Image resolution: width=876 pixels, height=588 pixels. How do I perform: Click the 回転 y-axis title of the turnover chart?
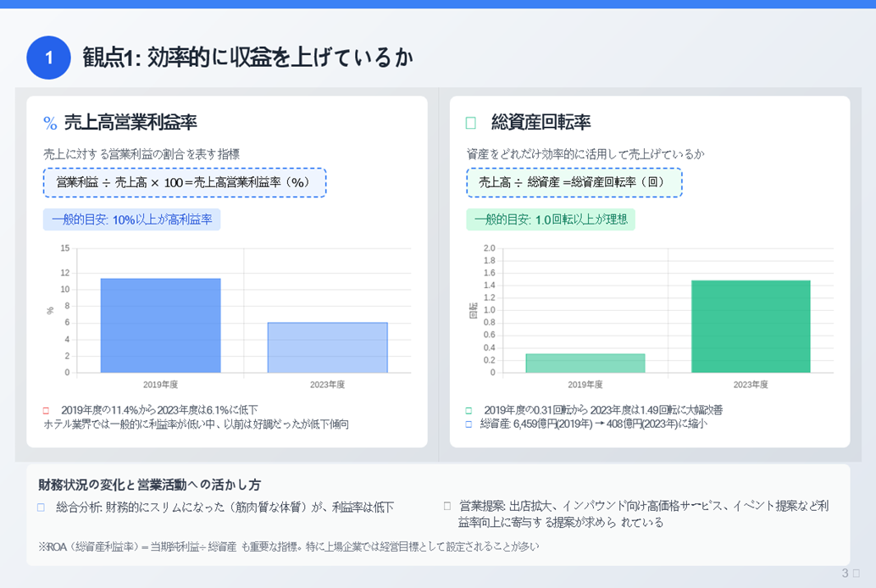474,311
